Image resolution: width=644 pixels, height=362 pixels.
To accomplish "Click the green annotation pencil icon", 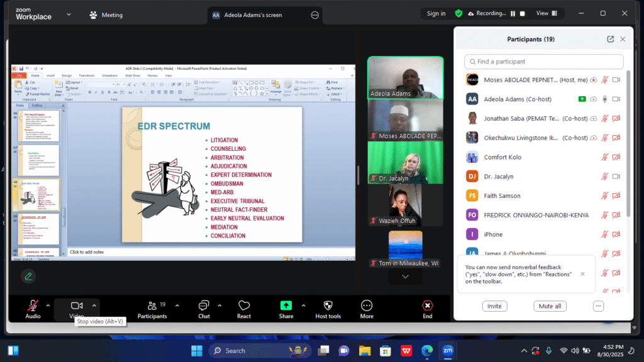I will point(28,276).
